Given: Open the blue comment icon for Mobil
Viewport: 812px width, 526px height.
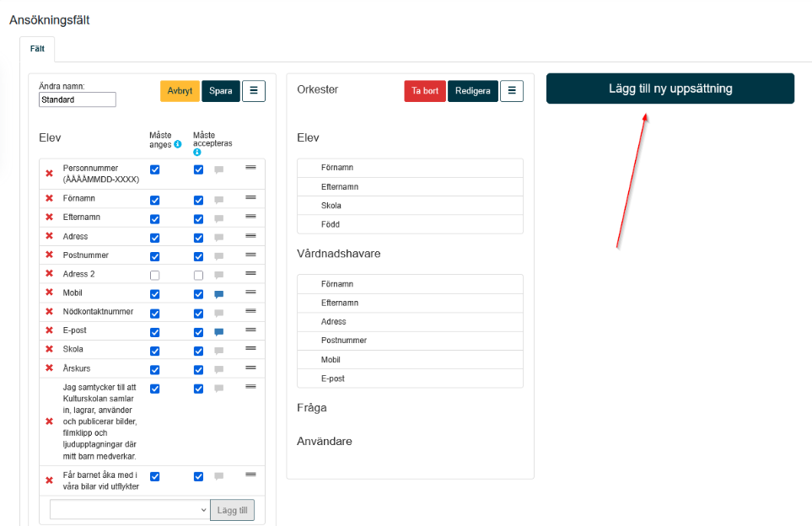Looking at the screenshot, I should (x=219, y=294).
